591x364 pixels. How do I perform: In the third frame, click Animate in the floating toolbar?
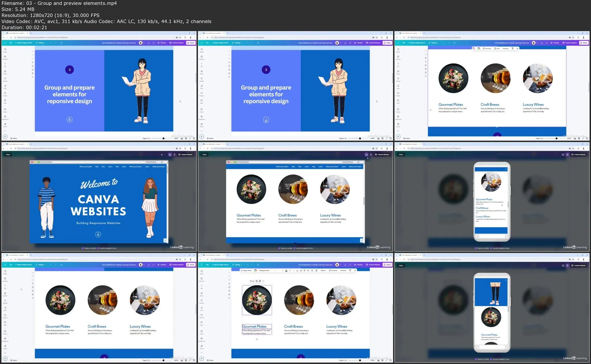pyautogui.click(x=487, y=48)
